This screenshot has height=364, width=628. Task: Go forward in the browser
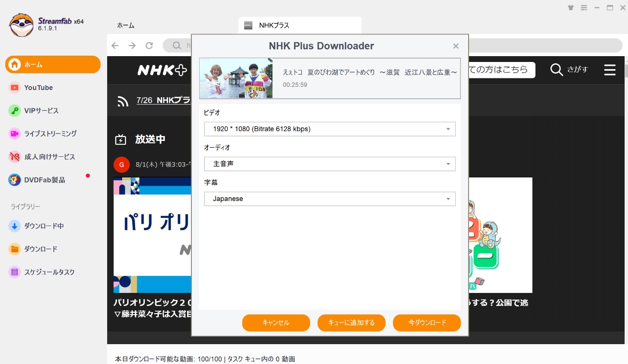[x=132, y=45]
